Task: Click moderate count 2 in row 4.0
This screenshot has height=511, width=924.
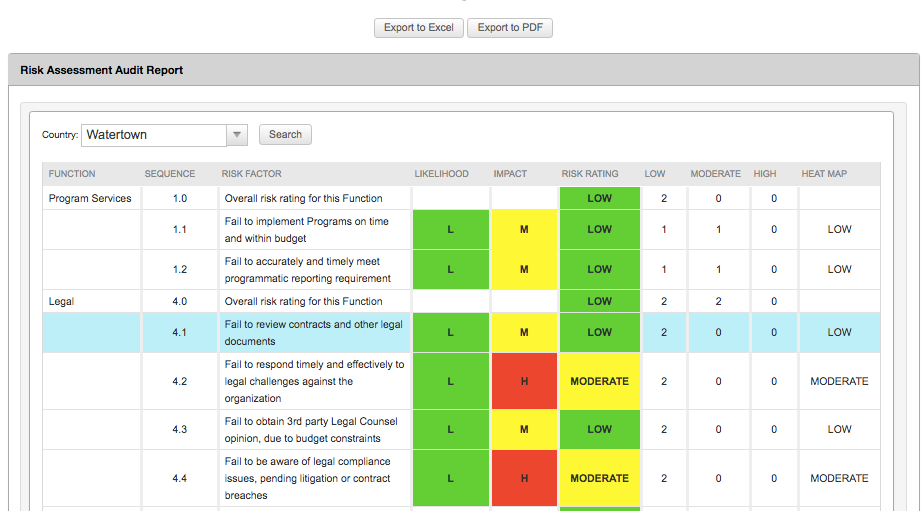Action: (x=718, y=302)
